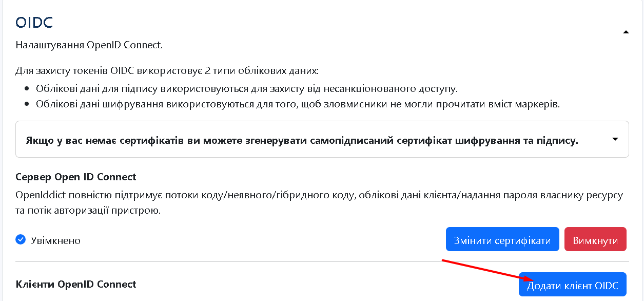Click the Сервер Open ID Connect heading
Screen dimensions: 644x301
point(76,177)
